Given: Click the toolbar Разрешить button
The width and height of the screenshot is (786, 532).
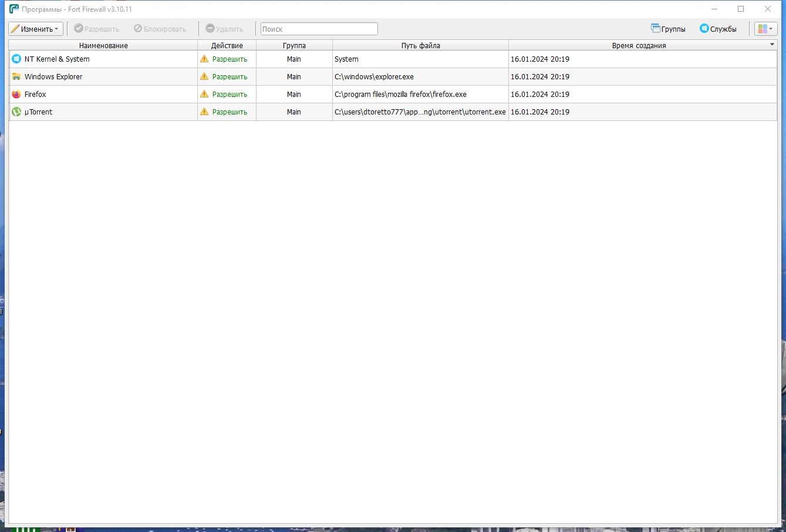Looking at the screenshot, I should 97,29.
